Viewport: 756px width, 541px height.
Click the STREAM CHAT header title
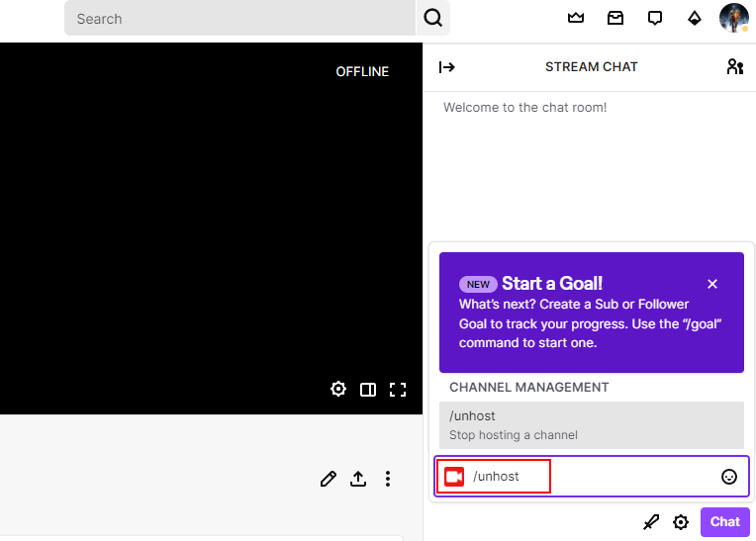coord(591,67)
